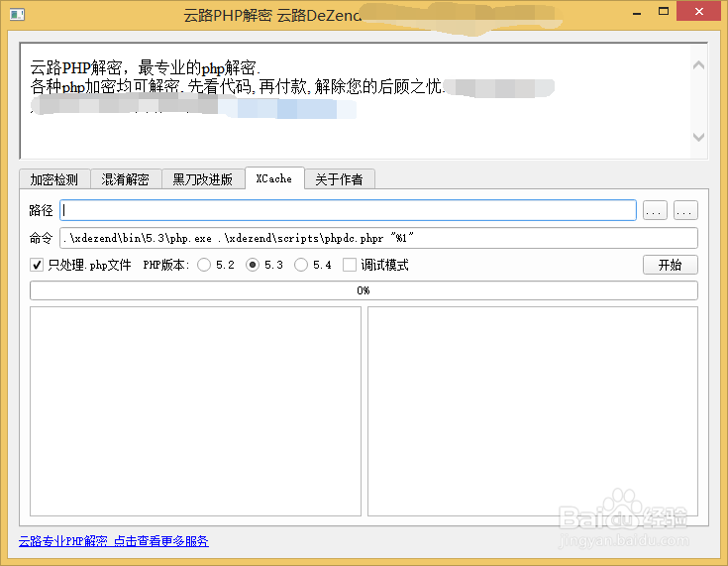The width and height of the screenshot is (728, 566).
Task: Open the 关于作者 tab
Action: [340, 178]
